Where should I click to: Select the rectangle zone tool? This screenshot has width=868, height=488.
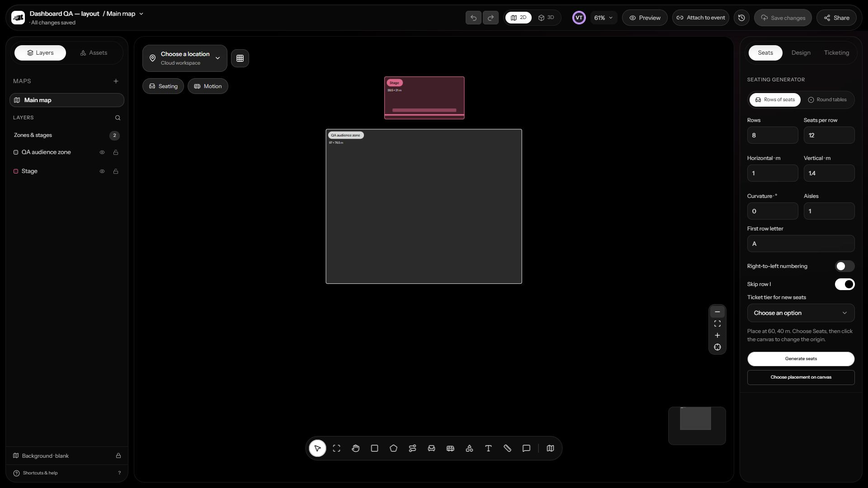(x=374, y=448)
